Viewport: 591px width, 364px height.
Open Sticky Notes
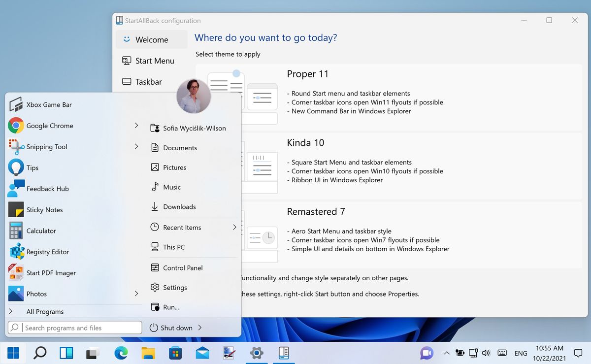point(43,209)
